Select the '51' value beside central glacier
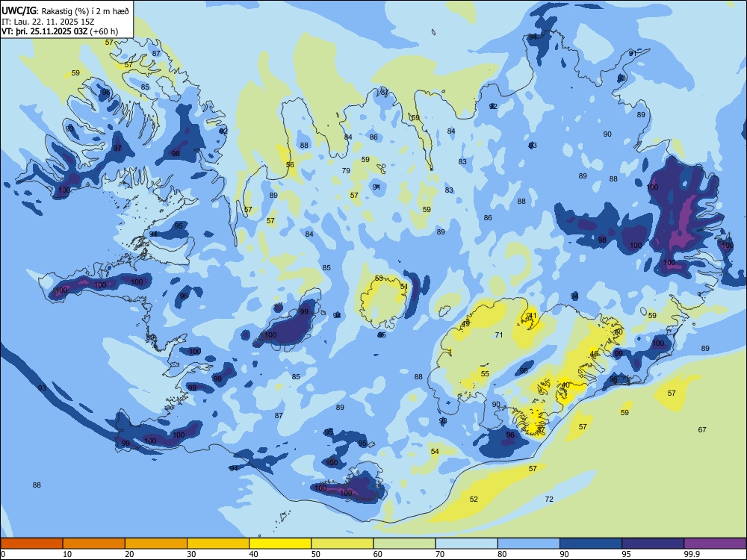Image resolution: width=747 pixels, height=560 pixels. click(x=404, y=286)
